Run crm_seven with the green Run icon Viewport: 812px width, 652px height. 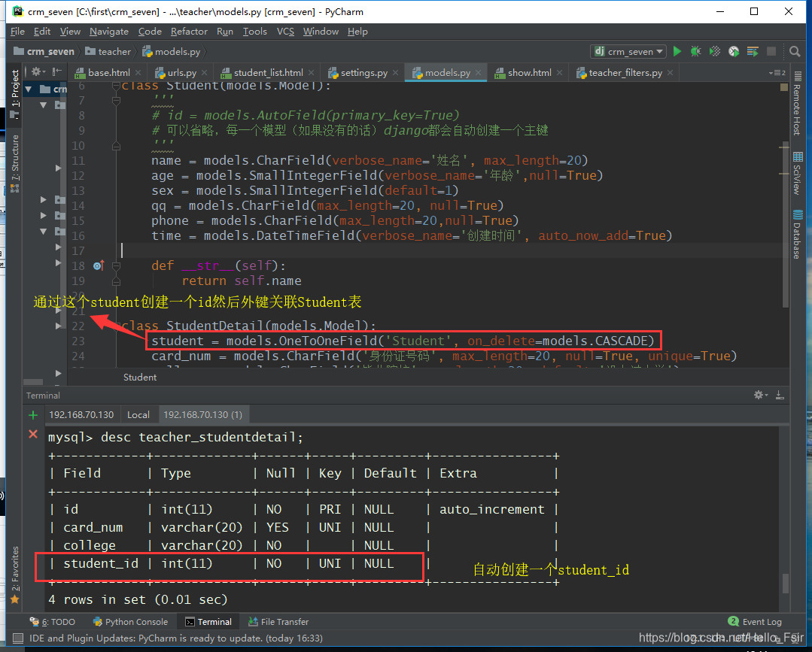(x=677, y=51)
